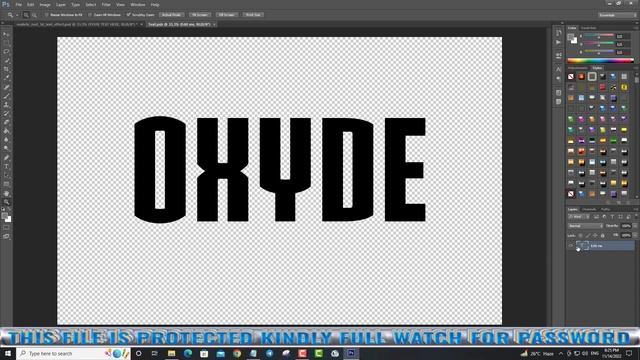Click the toolbox foreground color swatch
640x360 pixels.
(x=4, y=216)
